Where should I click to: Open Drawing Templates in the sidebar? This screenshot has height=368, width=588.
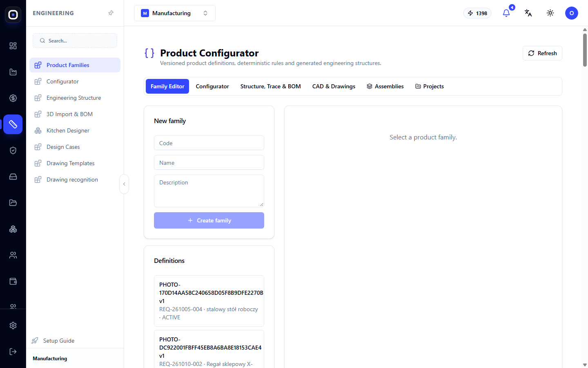75,163
